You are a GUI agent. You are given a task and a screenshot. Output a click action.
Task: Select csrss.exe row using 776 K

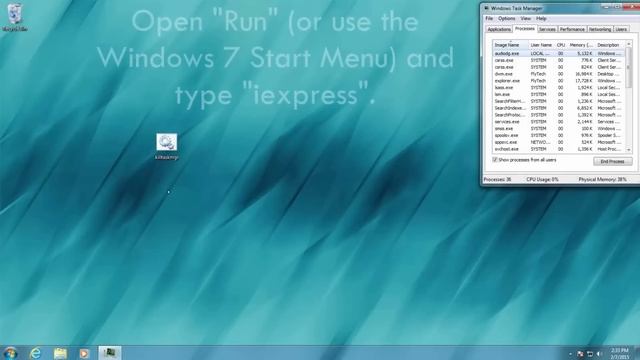pos(559,60)
